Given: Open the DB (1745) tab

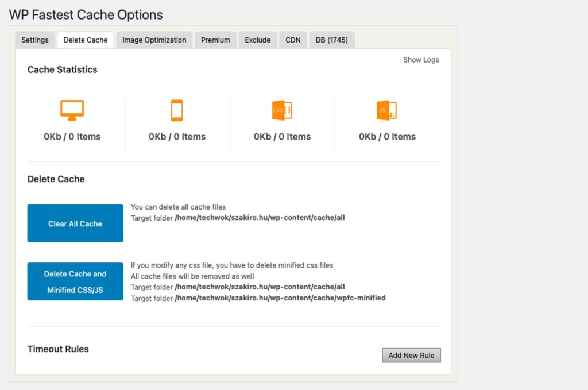Looking at the screenshot, I should [x=332, y=40].
